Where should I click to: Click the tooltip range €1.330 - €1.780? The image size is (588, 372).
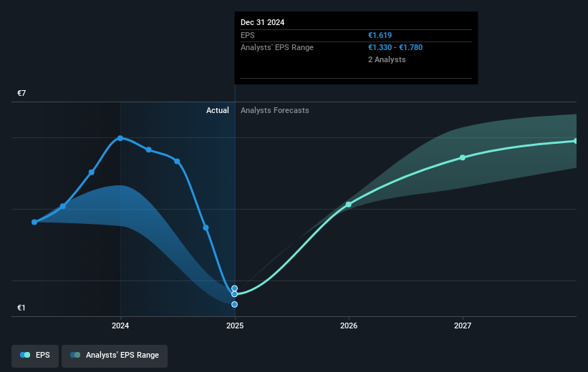pos(395,48)
